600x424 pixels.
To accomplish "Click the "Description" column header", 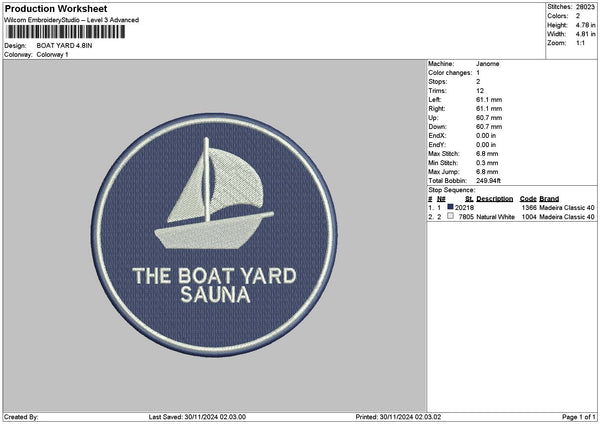I will 494,199.
